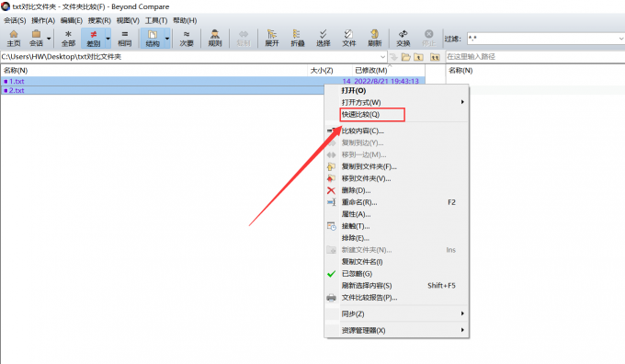Screen dimensions: 625x364
Task: Sort by left 名称(N) column header
Action: coord(153,71)
